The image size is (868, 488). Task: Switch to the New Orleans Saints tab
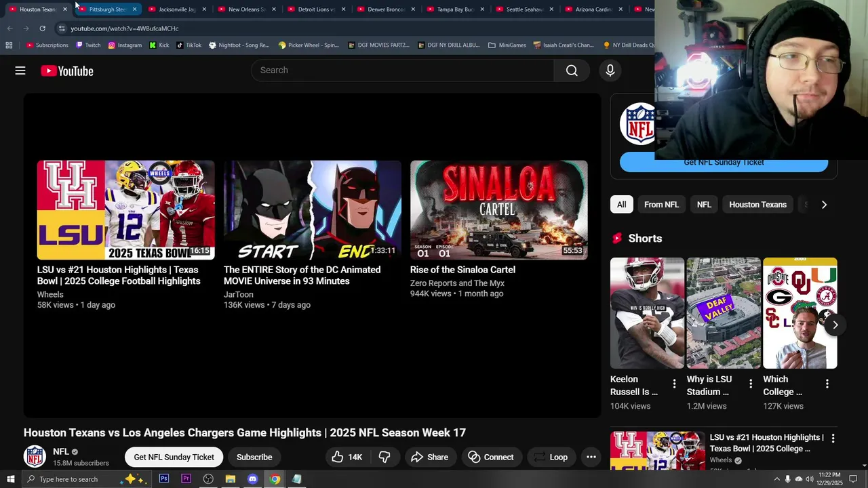tap(246, 9)
